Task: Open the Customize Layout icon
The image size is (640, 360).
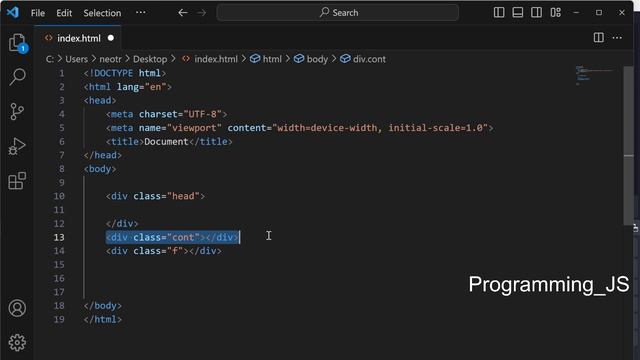Action: pos(556,13)
